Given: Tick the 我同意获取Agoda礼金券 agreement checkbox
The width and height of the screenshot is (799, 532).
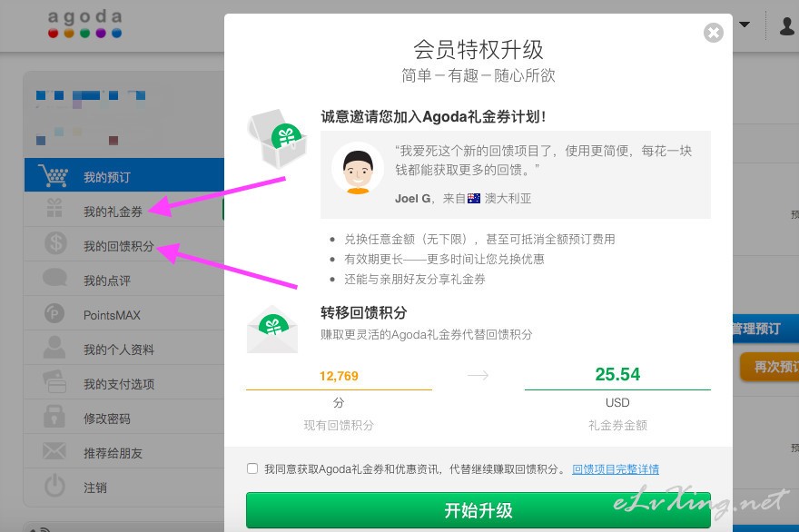Looking at the screenshot, I should 252,468.
